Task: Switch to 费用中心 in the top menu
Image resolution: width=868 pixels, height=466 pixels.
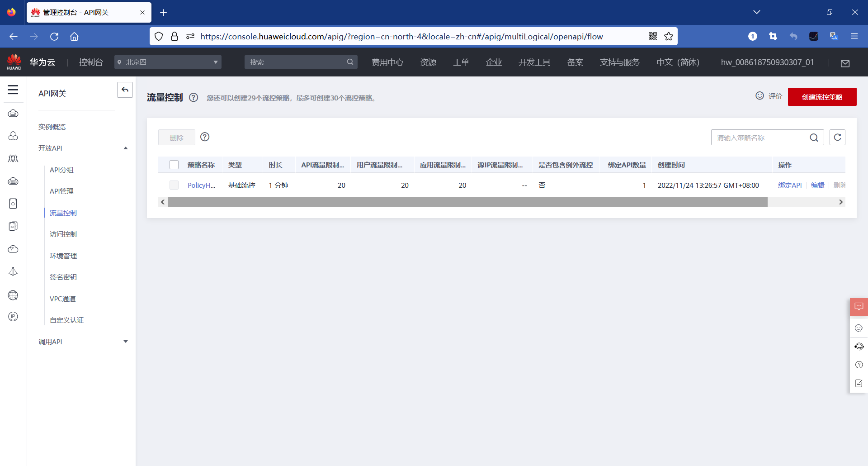Action: [387, 62]
